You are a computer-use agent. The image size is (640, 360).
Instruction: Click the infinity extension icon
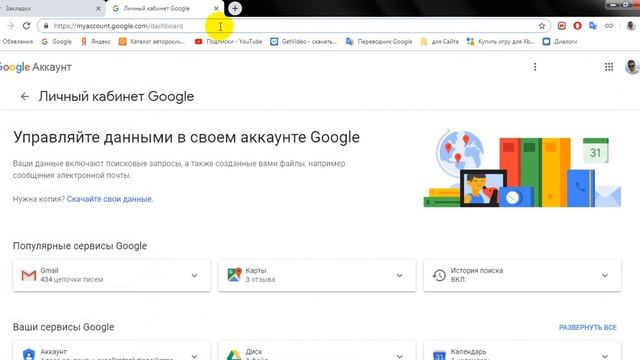point(609,26)
